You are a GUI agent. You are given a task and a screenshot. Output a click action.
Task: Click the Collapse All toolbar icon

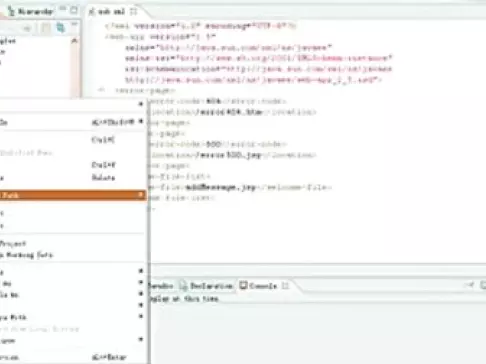46,28
